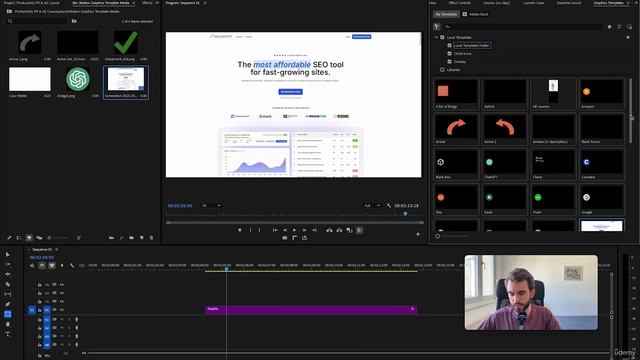Toggle V2 track visibility eye
The width and height of the screenshot is (640, 360).
[62, 301]
